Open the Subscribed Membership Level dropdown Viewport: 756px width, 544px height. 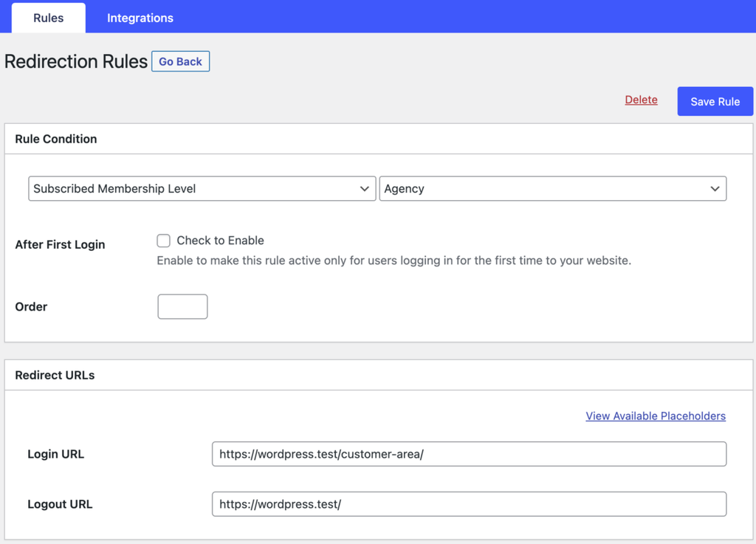tap(202, 188)
